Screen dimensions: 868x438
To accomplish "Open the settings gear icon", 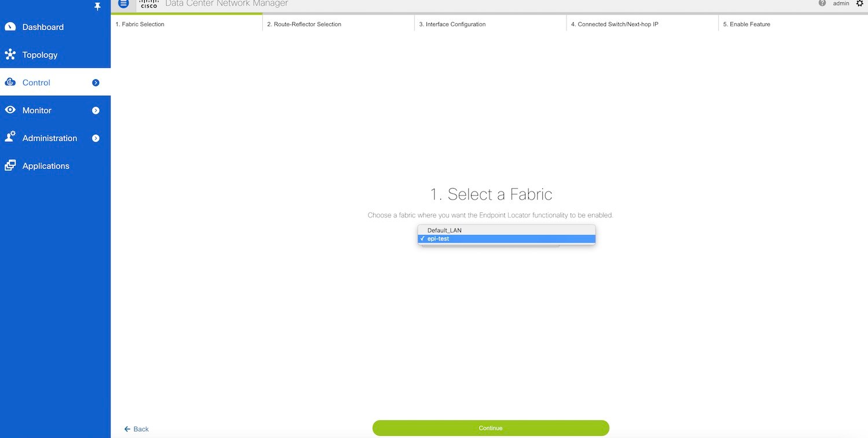I will coord(859,3).
